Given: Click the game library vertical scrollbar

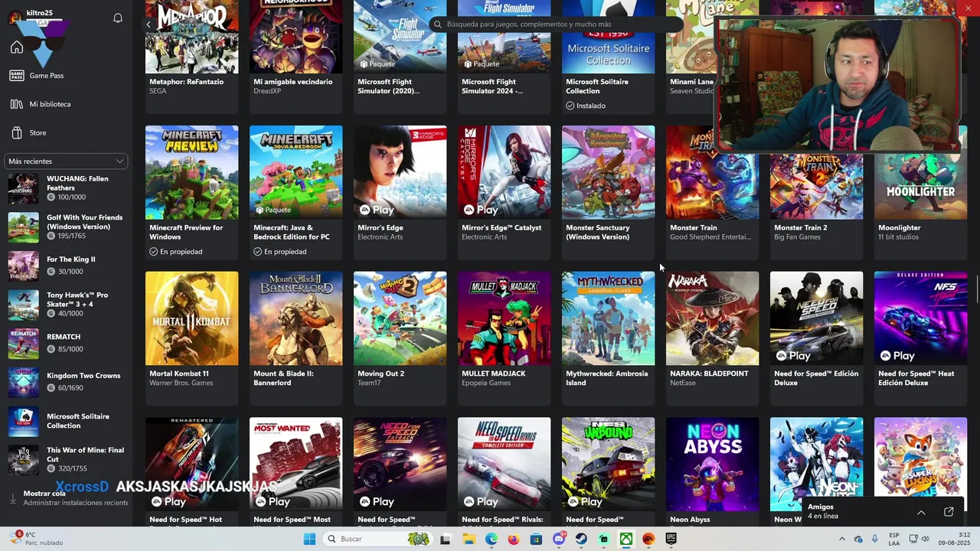Looking at the screenshot, I should point(977,288).
